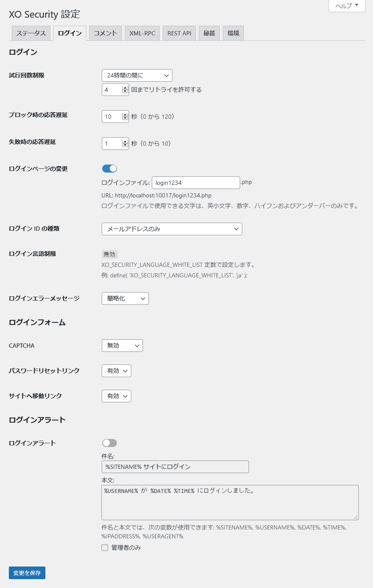Image resolution: width=373 pixels, height=588 pixels.
Task: Open the サイトへ移動リンク dropdown
Action: [116, 396]
